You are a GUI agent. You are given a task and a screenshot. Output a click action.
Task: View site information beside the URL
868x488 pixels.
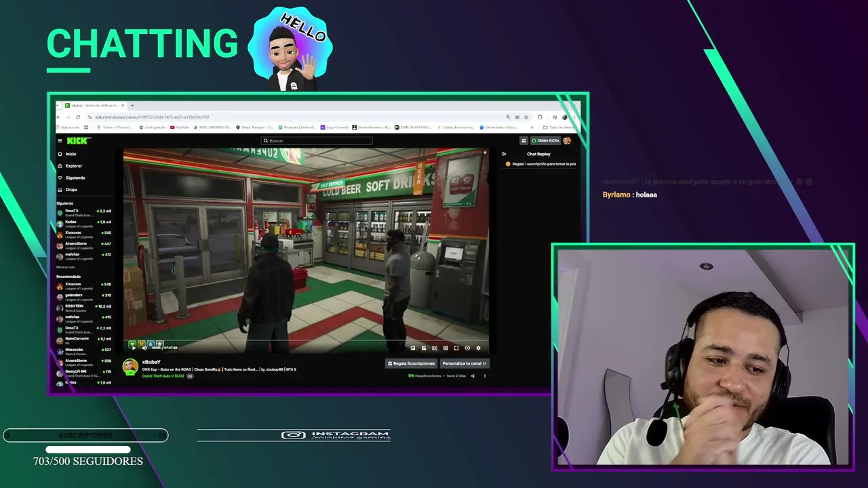pyautogui.click(x=90, y=117)
